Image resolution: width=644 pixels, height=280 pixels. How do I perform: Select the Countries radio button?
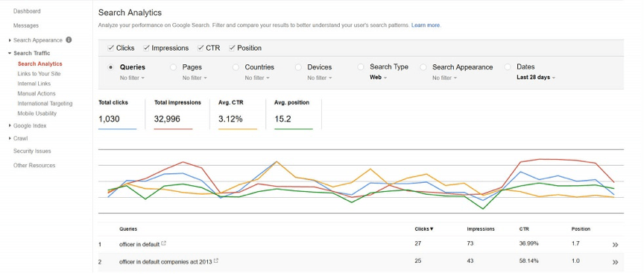coord(236,67)
